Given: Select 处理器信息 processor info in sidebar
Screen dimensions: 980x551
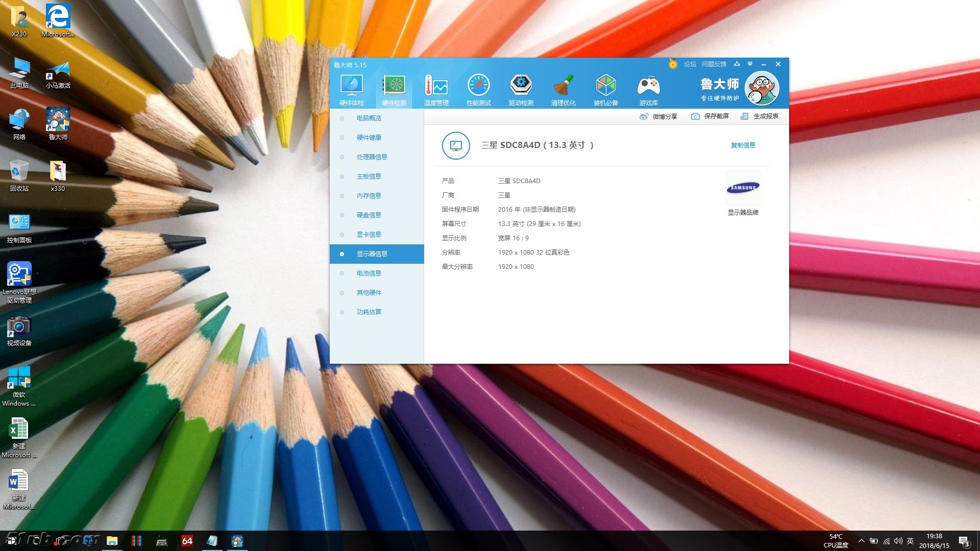Looking at the screenshot, I should 372,157.
